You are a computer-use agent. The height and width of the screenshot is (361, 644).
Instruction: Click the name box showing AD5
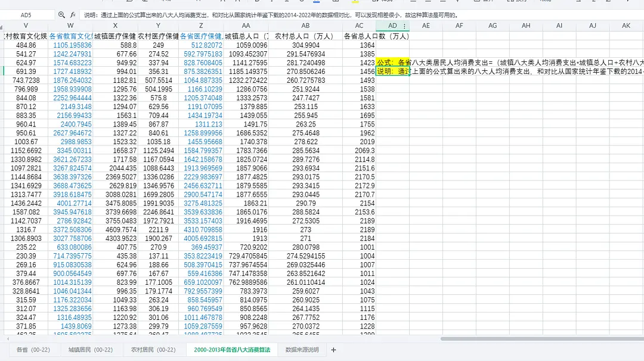click(x=26, y=15)
